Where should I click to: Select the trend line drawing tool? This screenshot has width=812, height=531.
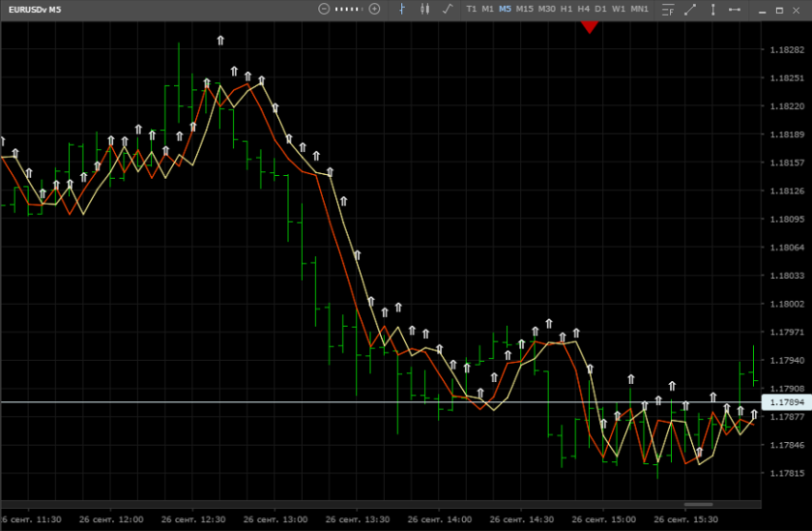pyautogui.click(x=690, y=10)
